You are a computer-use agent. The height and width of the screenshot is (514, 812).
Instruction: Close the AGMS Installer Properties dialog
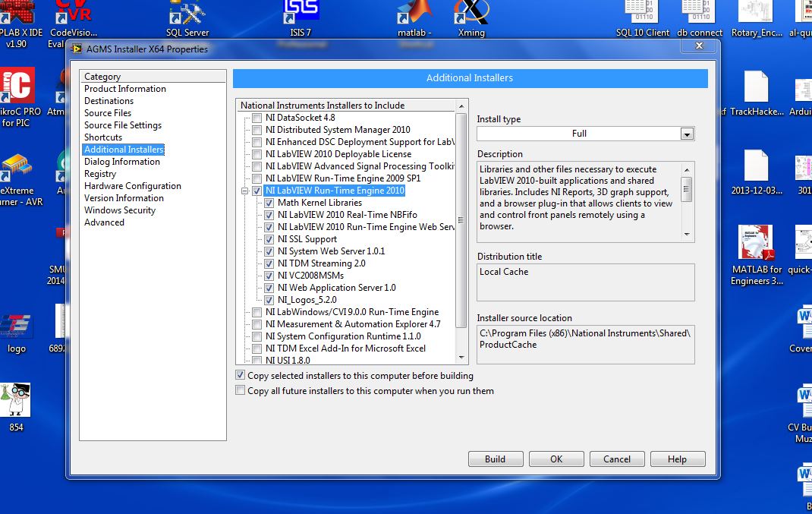click(699, 46)
